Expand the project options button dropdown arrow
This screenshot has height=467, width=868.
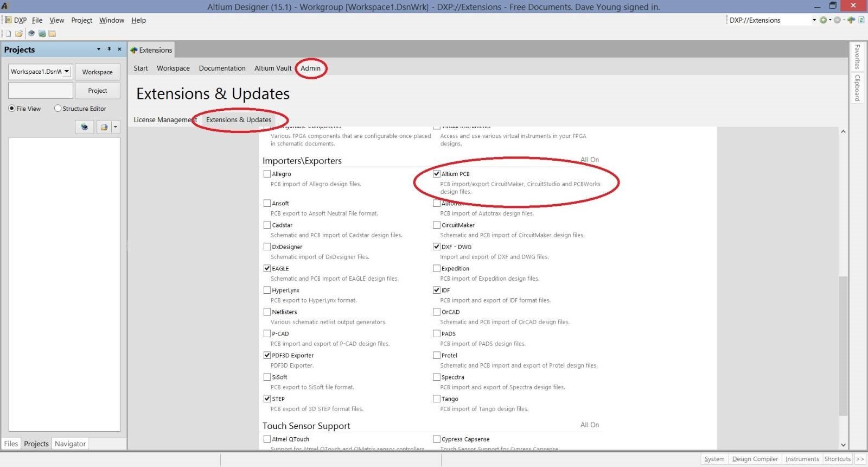[x=116, y=127]
